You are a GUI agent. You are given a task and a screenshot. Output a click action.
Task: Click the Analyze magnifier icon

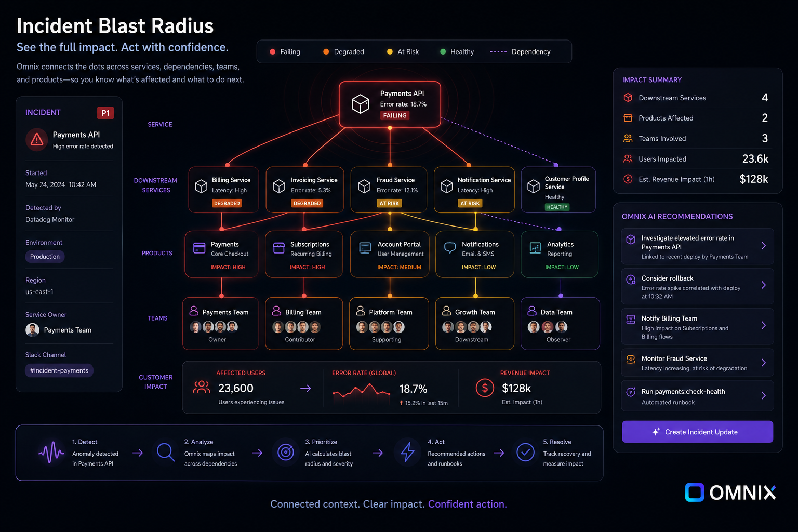[165, 452]
